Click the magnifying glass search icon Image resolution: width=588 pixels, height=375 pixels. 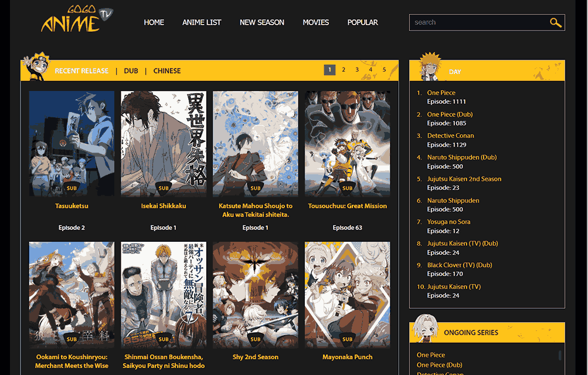click(x=555, y=23)
